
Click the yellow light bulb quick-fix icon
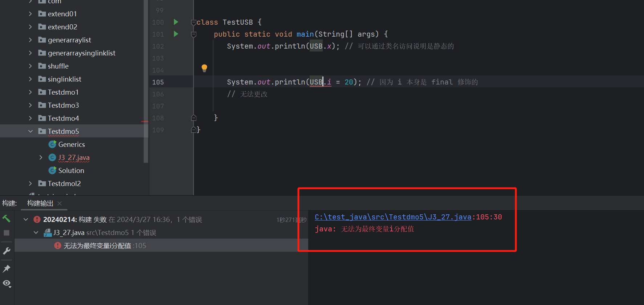pyautogui.click(x=204, y=68)
